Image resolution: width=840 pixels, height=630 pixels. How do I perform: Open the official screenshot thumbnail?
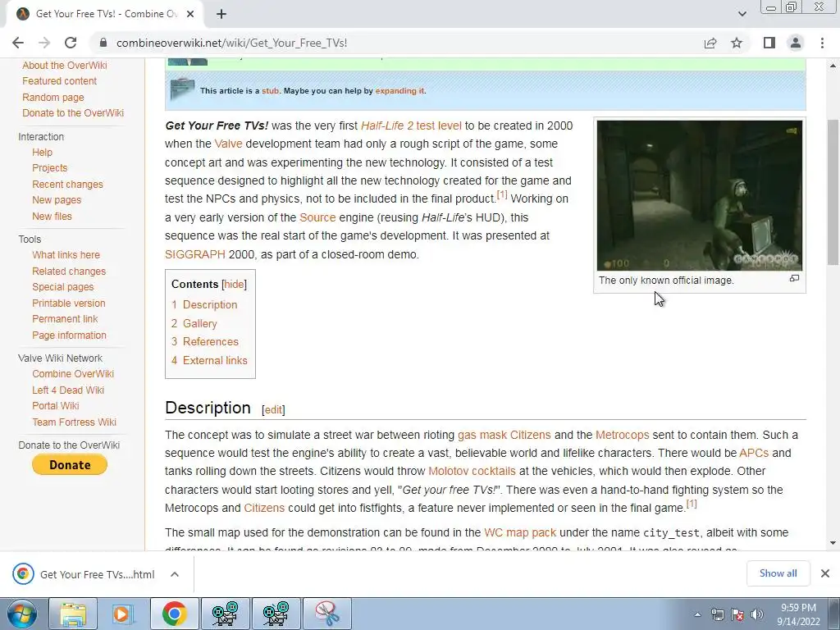[700, 195]
